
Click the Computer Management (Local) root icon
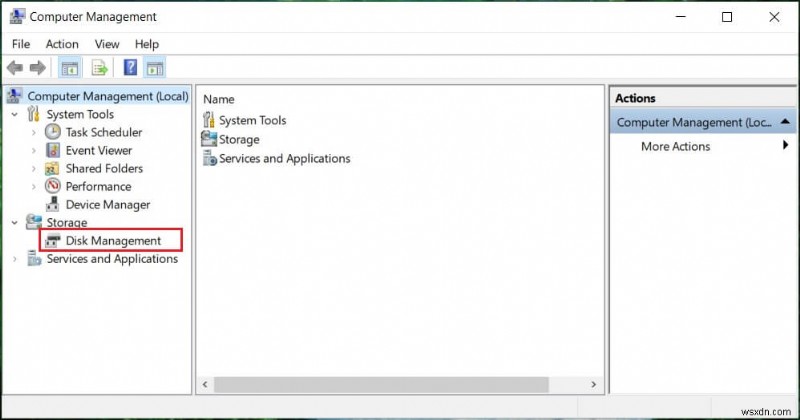pos(14,95)
